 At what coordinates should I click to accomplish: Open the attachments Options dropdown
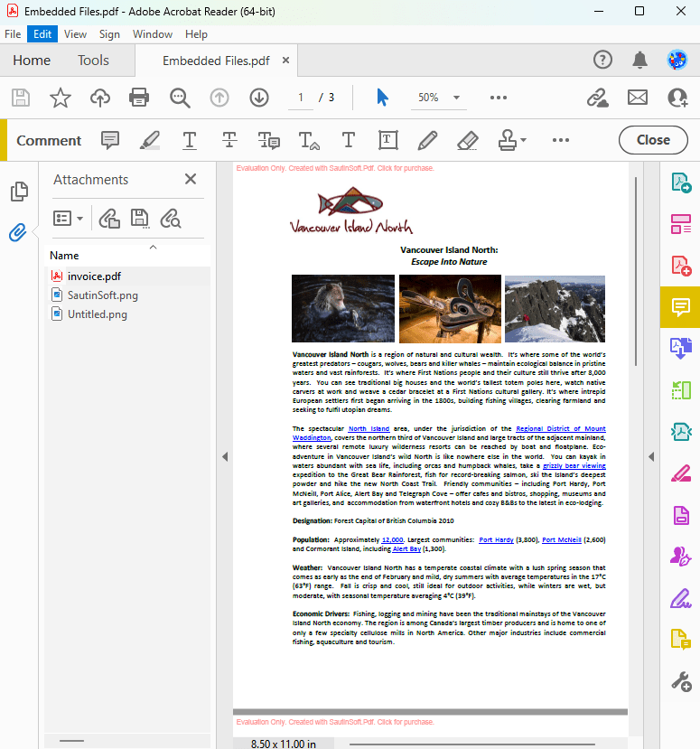(x=69, y=219)
